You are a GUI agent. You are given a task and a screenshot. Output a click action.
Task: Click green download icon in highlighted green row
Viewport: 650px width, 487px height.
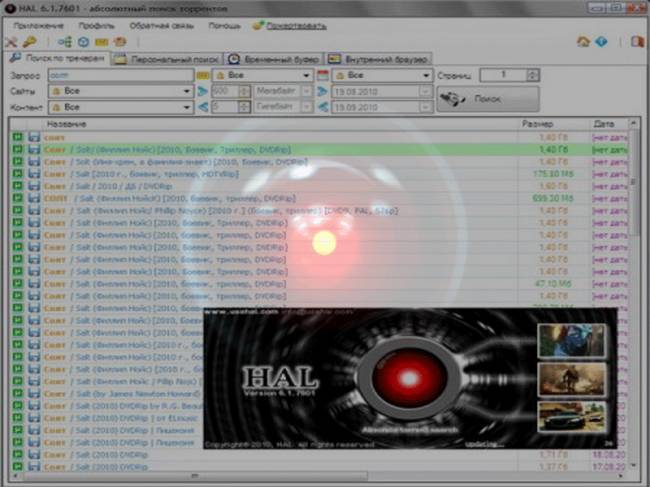coord(17,149)
